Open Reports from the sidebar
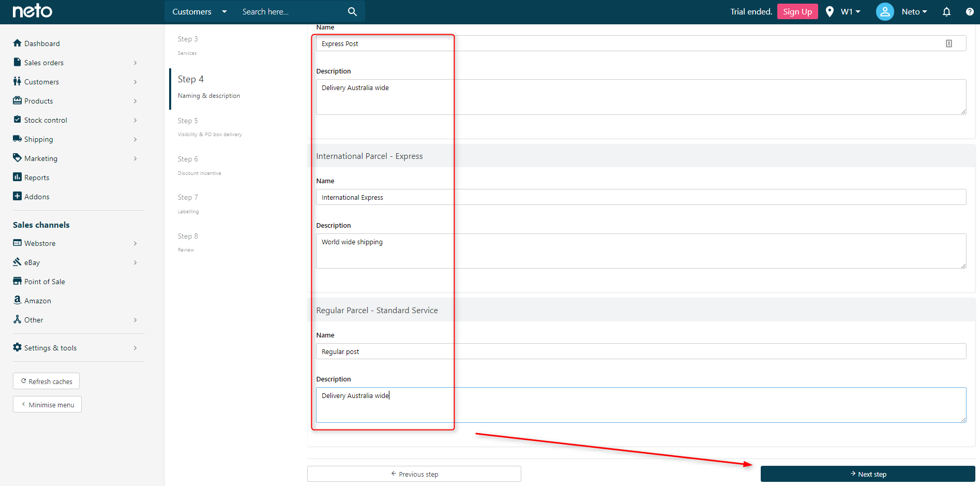The width and height of the screenshot is (980, 486). 37,178
